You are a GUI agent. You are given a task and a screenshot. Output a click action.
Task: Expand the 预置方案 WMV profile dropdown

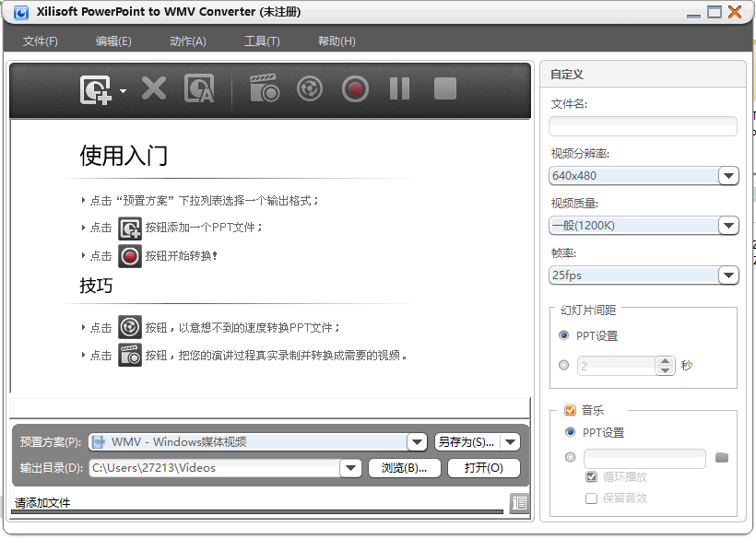417,441
